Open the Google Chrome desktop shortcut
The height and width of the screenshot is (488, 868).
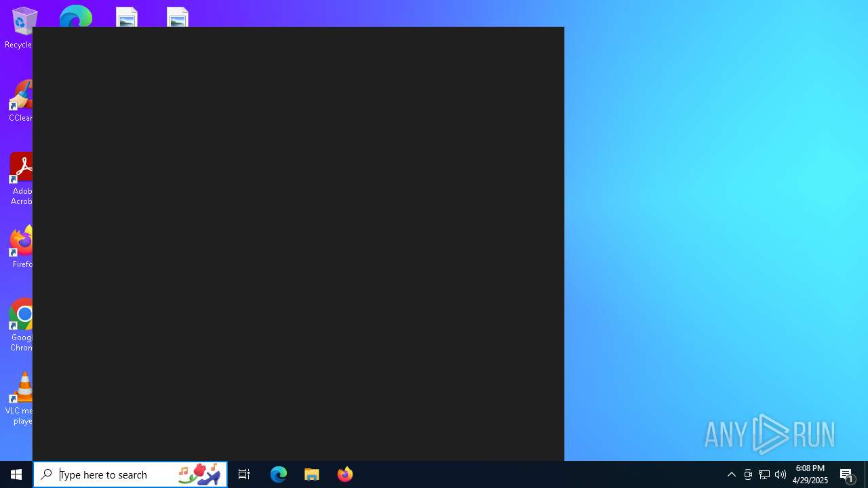[20, 325]
